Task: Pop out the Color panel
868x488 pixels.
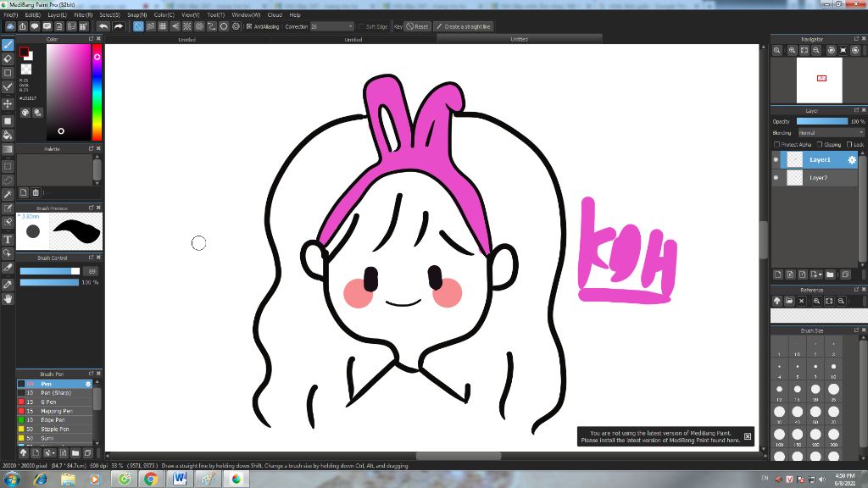Action: (92, 39)
